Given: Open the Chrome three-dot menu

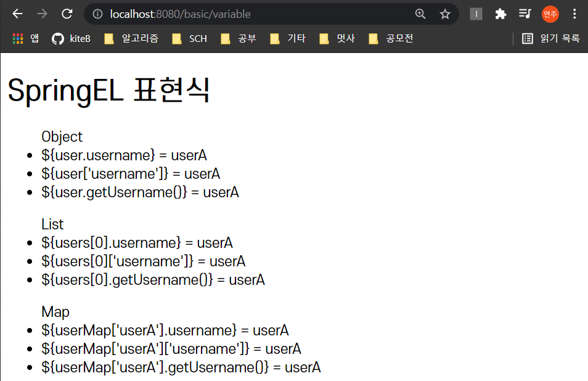Looking at the screenshot, I should (x=574, y=14).
